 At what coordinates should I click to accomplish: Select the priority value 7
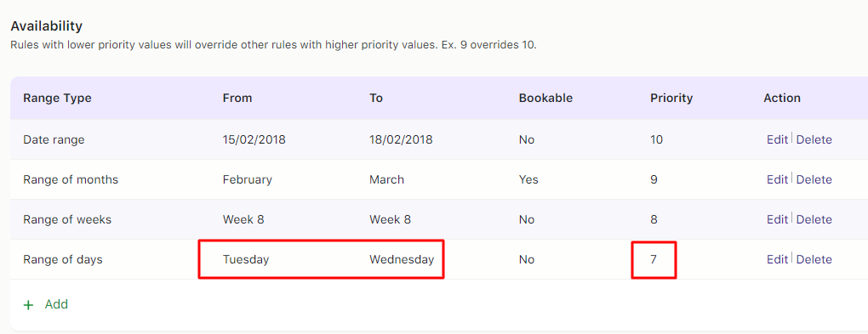point(654,259)
